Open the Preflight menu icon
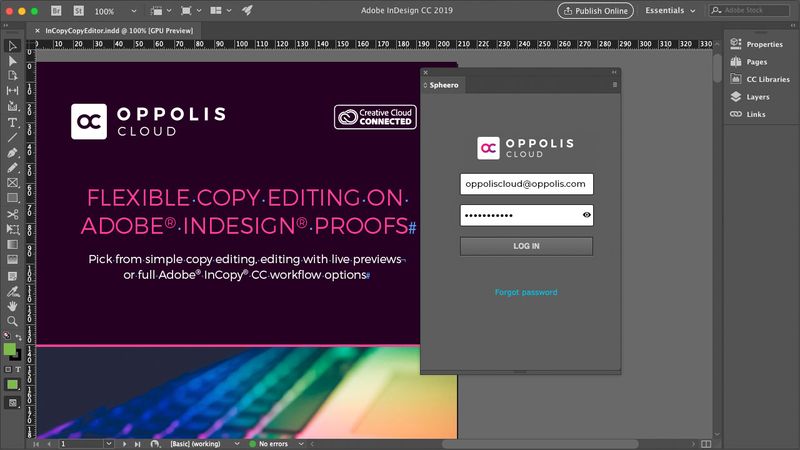Viewport: 800px width, 450px height. click(x=155, y=444)
